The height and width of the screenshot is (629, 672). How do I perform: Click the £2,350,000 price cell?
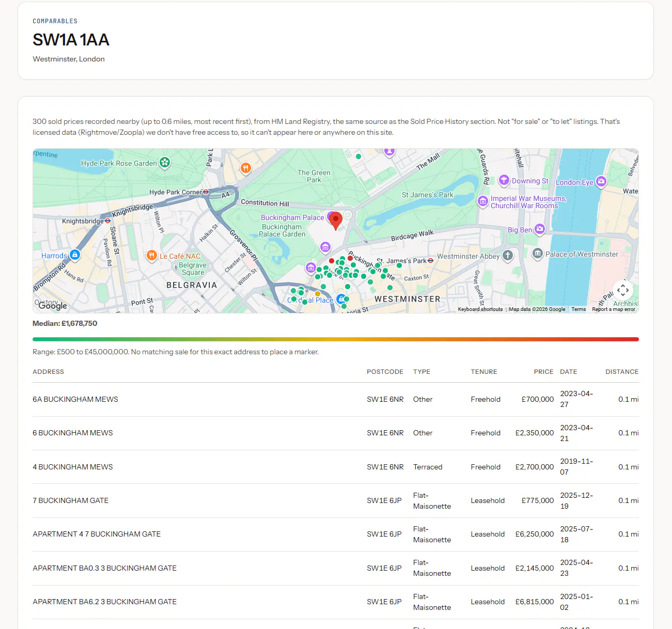535,433
